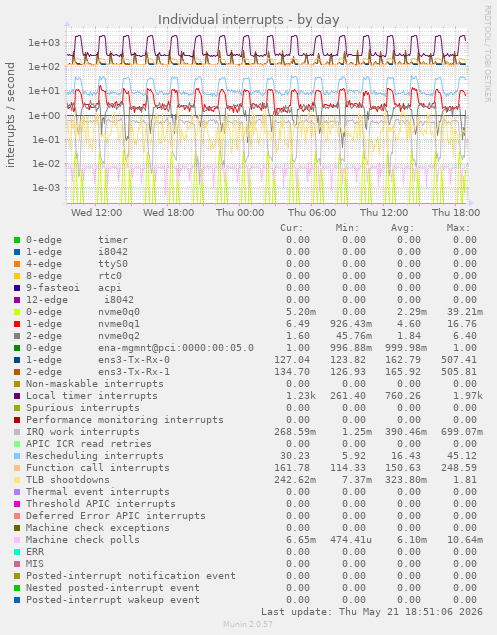
Task: Click the lime nvme0q0 legend swatch
Action: tap(17, 312)
